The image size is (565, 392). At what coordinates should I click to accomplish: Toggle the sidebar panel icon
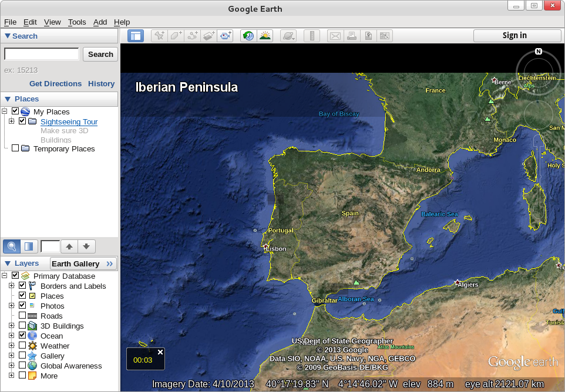click(x=136, y=36)
